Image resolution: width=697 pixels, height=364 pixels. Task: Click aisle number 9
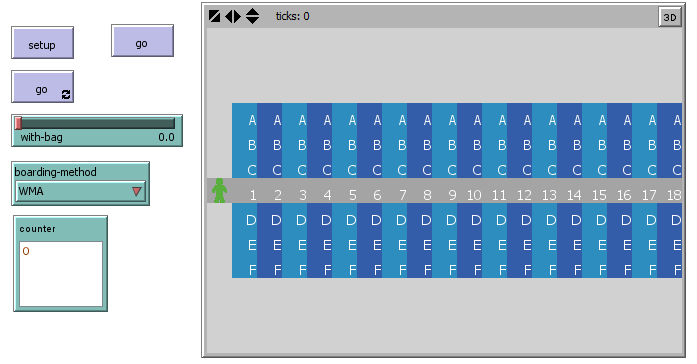[452, 195]
